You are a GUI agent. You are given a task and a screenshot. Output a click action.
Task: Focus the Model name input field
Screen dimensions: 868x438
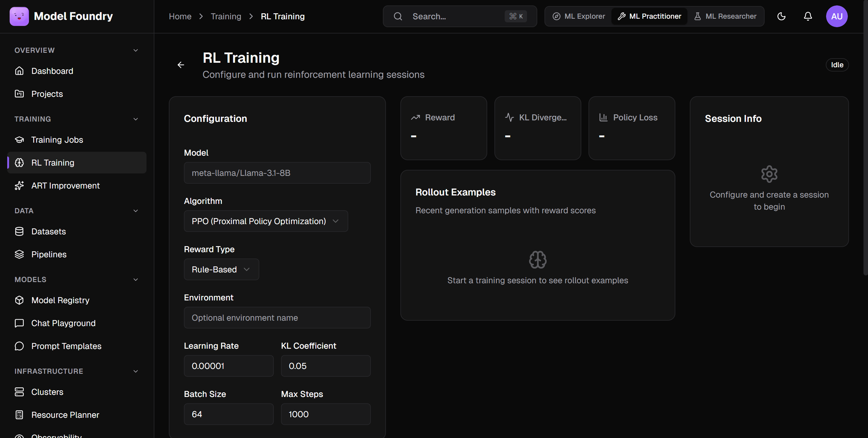tap(277, 173)
